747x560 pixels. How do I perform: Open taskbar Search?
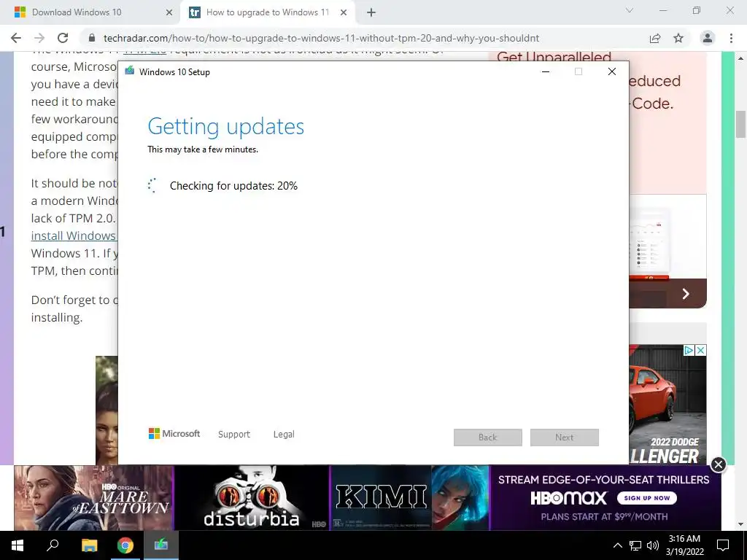(x=53, y=545)
